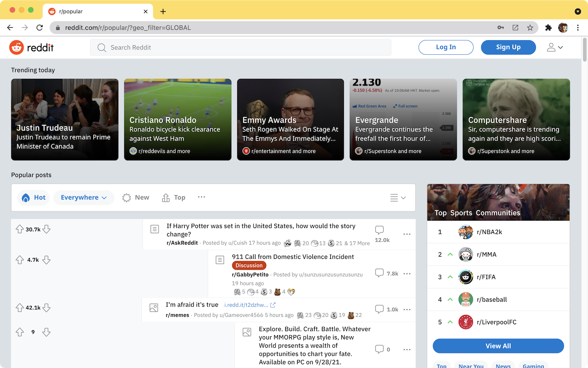Click the Log In button
Screen dimensions: 588x368
tap(446, 47)
